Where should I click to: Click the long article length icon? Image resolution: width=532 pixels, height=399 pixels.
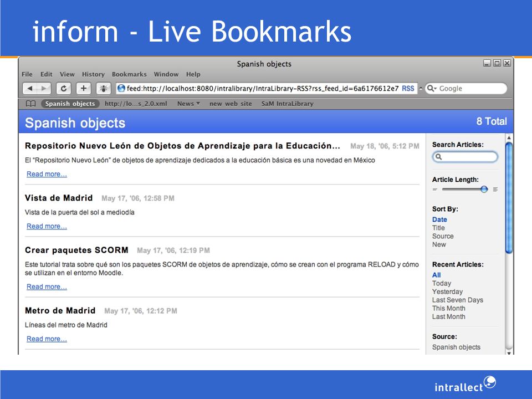(x=495, y=190)
